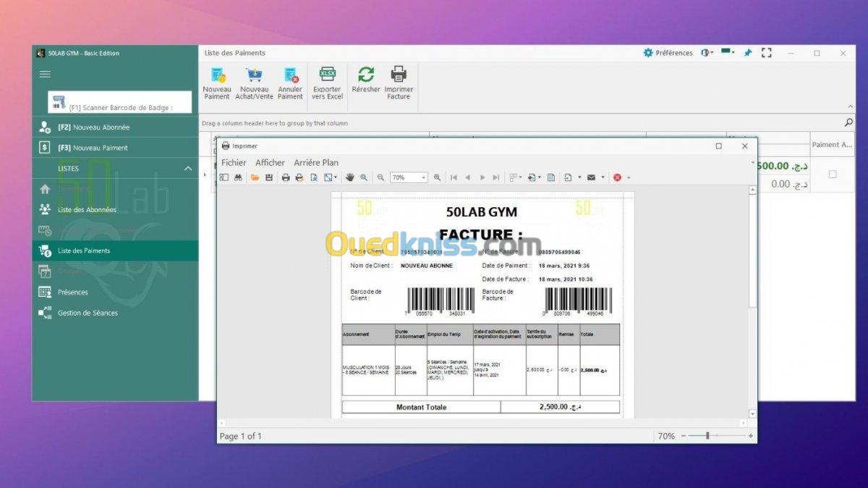This screenshot has width=868, height=488.
Task: Open the scale icon dropdown arrow
Action: pos(336,177)
